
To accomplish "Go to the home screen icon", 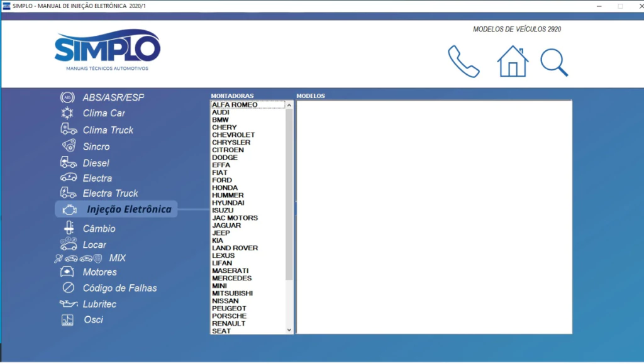I will (513, 61).
